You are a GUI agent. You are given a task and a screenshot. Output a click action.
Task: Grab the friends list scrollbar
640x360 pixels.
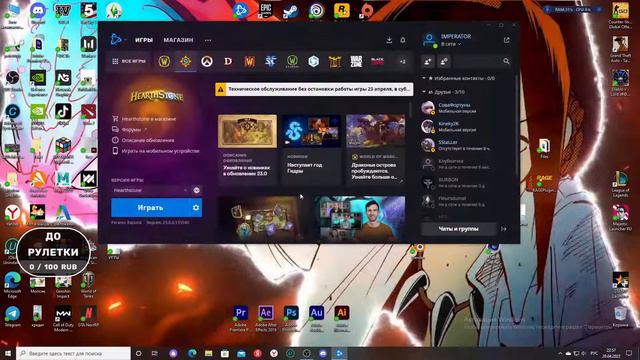click(x=517, y=127)
